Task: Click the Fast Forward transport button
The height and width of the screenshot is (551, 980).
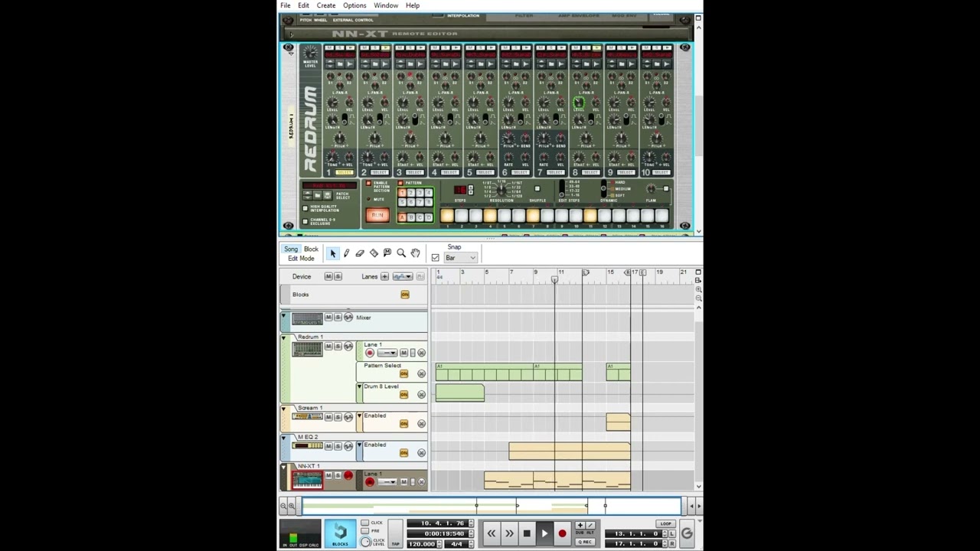Action: pos(509,533)
